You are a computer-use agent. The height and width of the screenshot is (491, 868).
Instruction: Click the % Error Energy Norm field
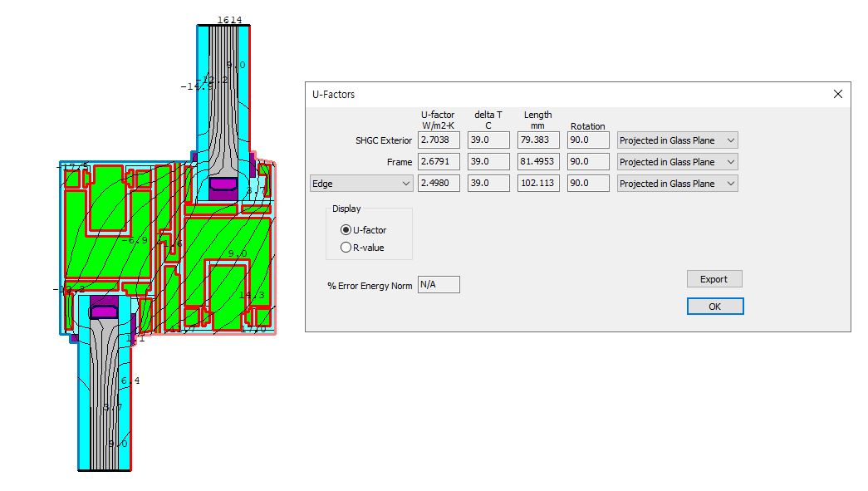click(x=439, y=285)
